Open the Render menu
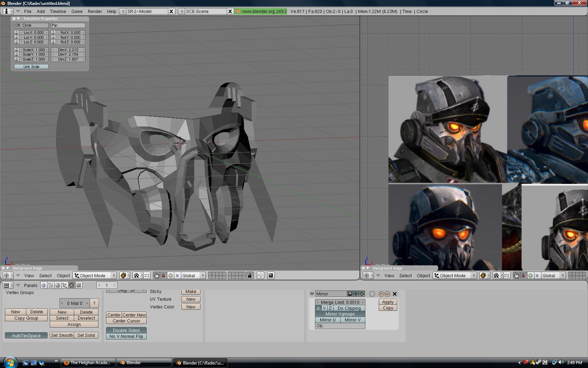This screenshot has width=588, height=368. coord(95,12)
